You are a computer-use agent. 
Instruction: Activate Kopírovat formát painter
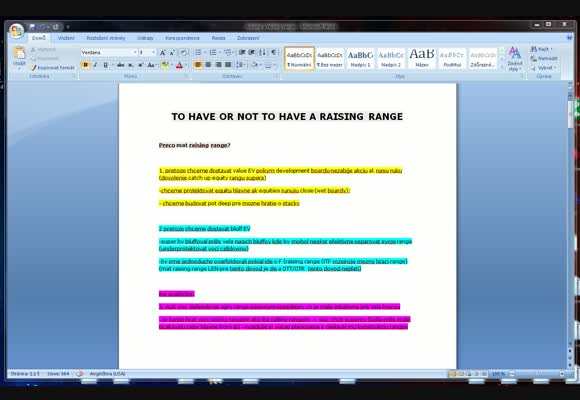[x=52, y=68]
